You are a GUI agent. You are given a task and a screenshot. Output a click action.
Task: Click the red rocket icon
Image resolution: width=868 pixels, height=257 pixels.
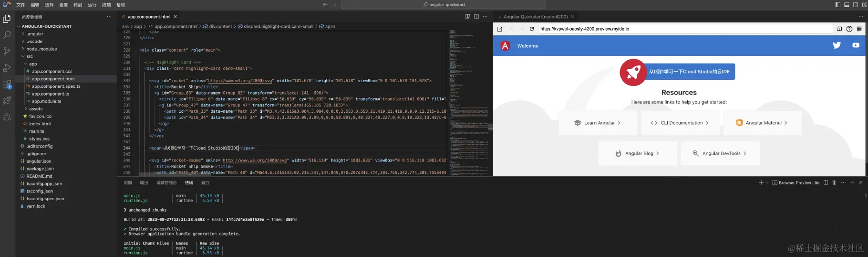[x=633, y=72]
